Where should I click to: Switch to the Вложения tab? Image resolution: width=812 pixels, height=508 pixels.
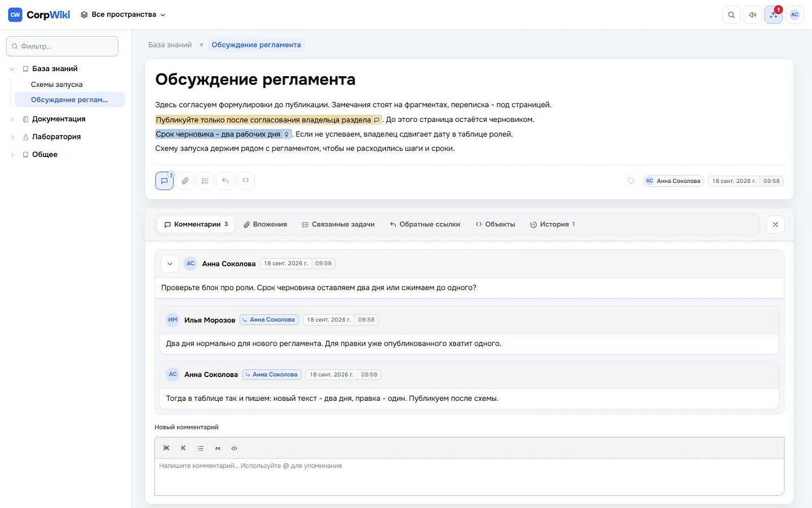[x=265, y=225]
